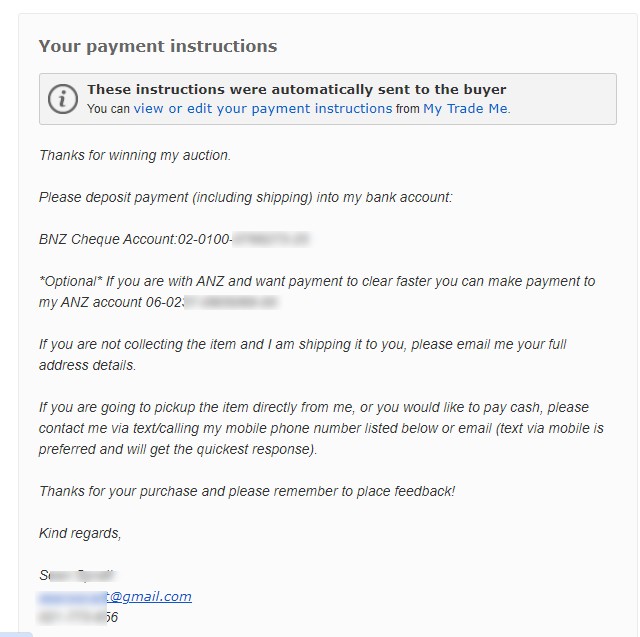The image size is (640, 637).
Task: Click the remember to place feedback line
Action: tap(247, 491)
